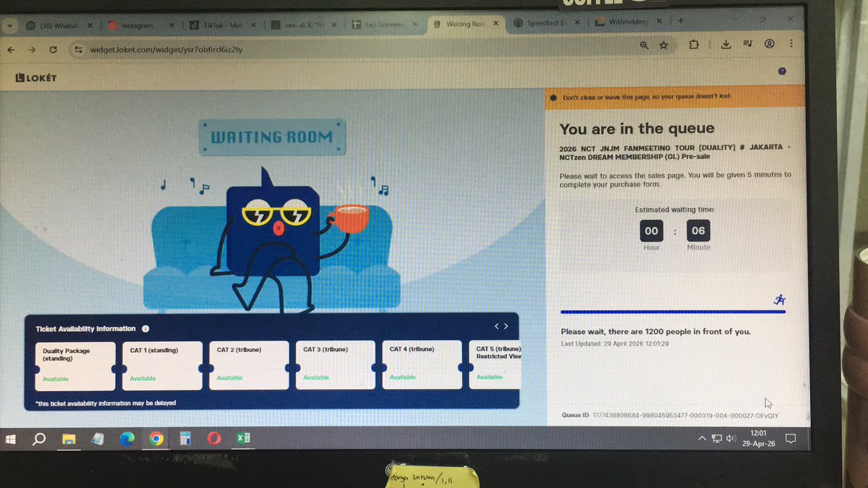The width and height of the screenshot is (868, 488).
Task: Open the Chrome profile avatar
Action: (769, 43)
